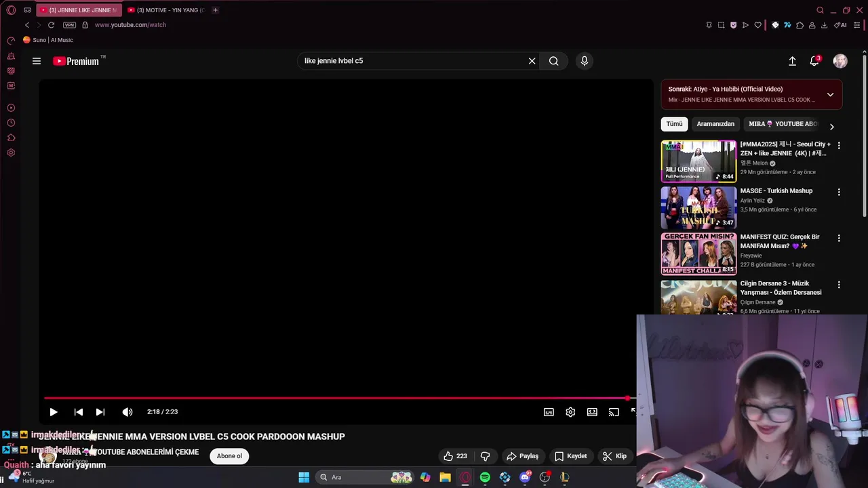
Task: Toggle the Opera VPN badge
Action: 69,25
